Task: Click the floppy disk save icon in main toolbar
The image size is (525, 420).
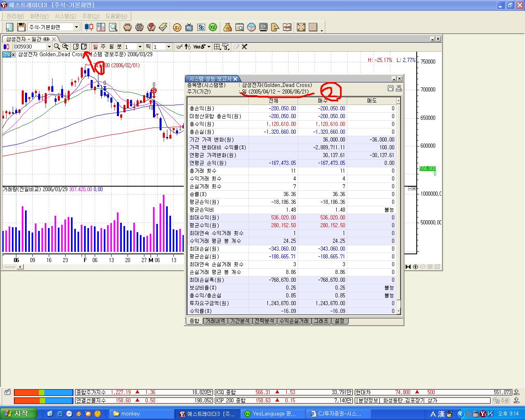Action: [21, 27]
